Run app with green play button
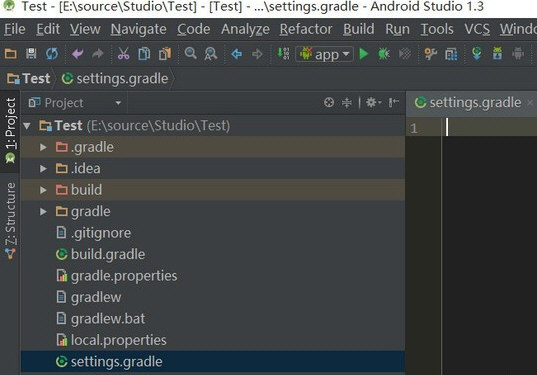The width and height of the screenshot is (537, 375). [364, 54]
